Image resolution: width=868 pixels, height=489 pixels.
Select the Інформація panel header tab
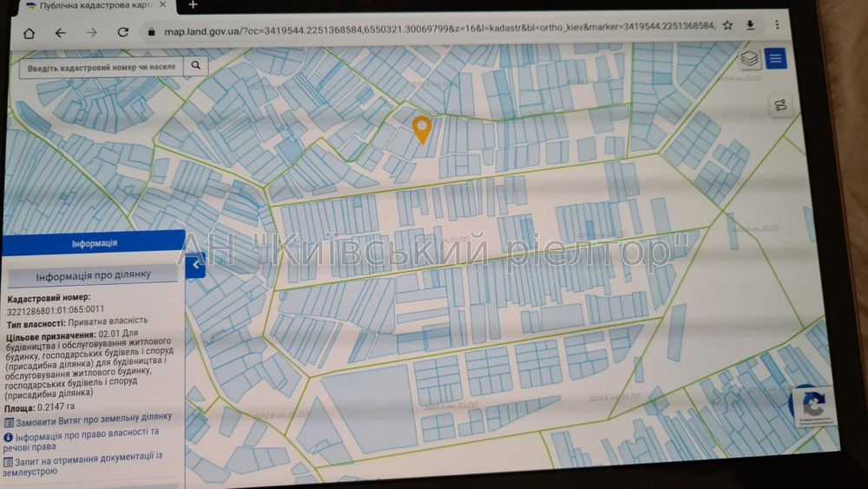tap(94, 244)
